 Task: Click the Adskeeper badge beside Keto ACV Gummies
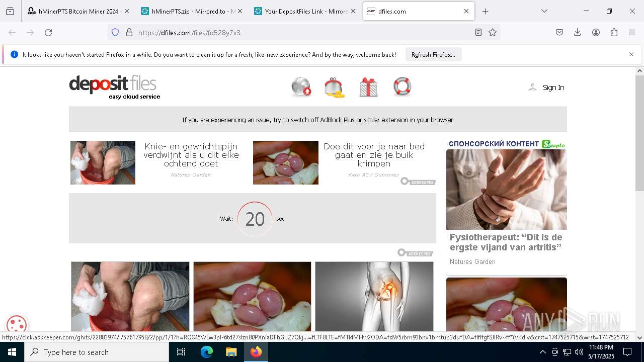[418, 182]
